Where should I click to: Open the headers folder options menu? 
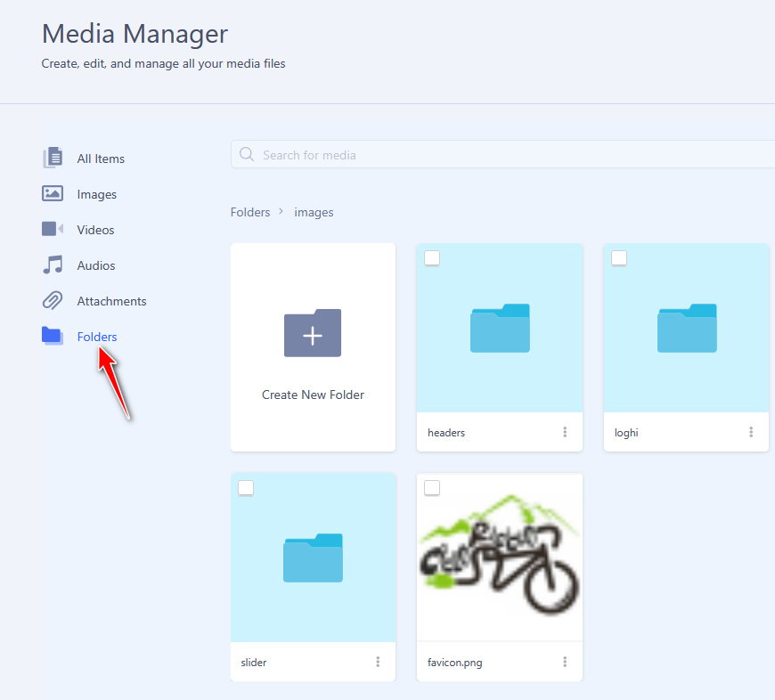point(565,432)
